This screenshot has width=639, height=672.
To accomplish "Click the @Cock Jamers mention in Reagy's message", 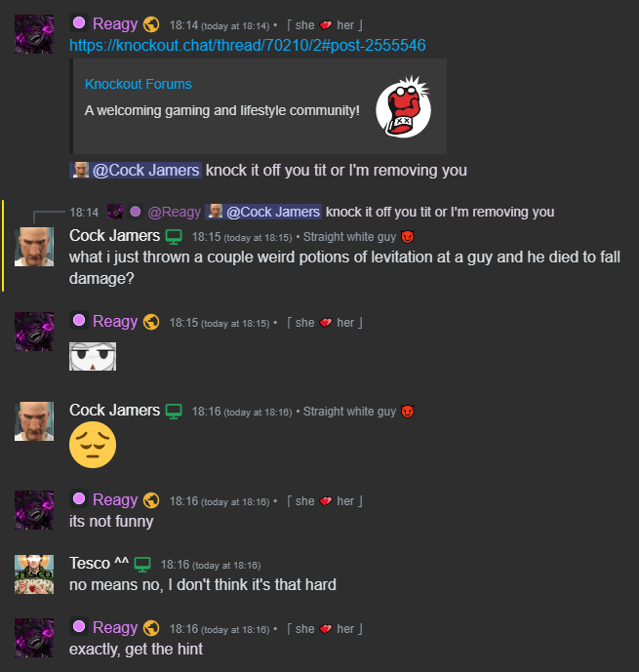I will pos(136,170).
